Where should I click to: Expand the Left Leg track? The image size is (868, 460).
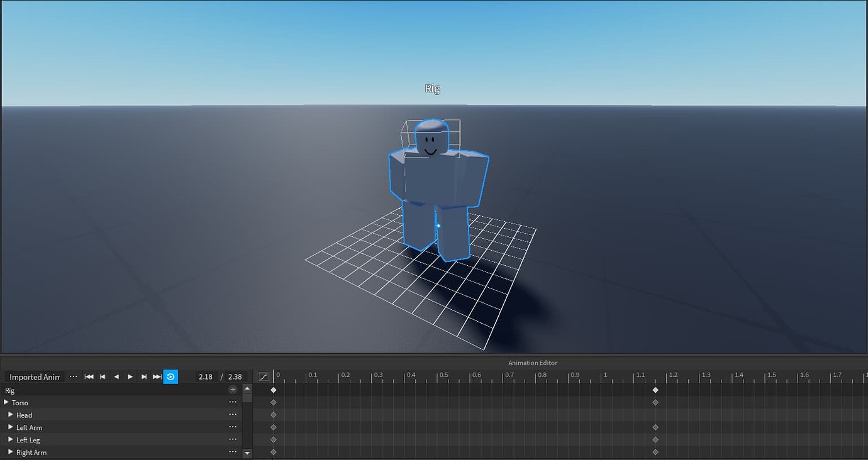click(9, 440)
